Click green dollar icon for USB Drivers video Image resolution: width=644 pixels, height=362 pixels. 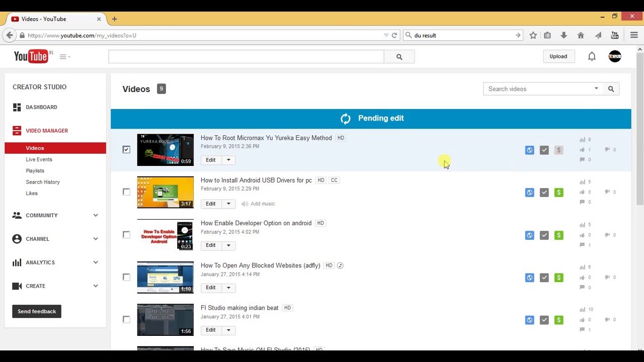pyautogui.click(x=558, y=192)
